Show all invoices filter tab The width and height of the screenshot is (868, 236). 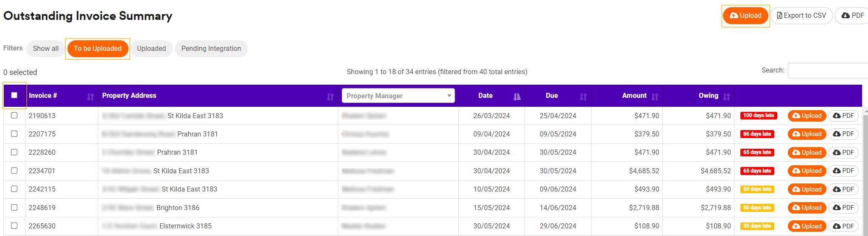click(46, 49)
